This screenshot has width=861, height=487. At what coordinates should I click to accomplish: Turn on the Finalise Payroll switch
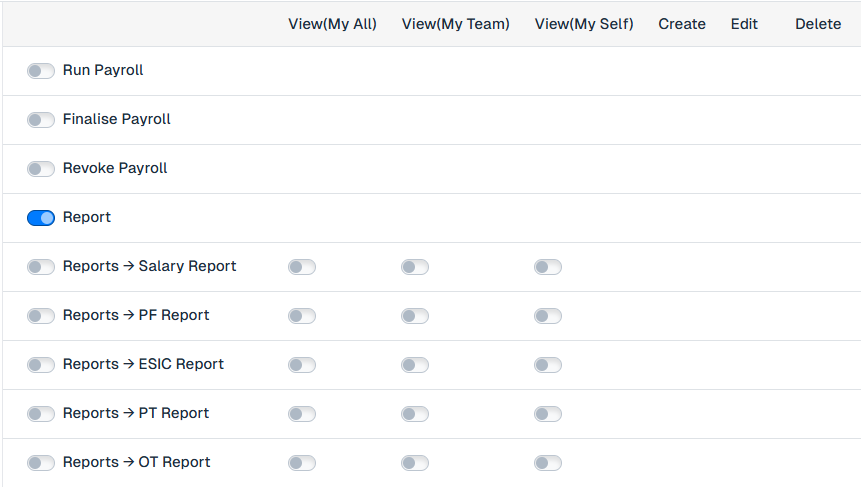point(41,120)
